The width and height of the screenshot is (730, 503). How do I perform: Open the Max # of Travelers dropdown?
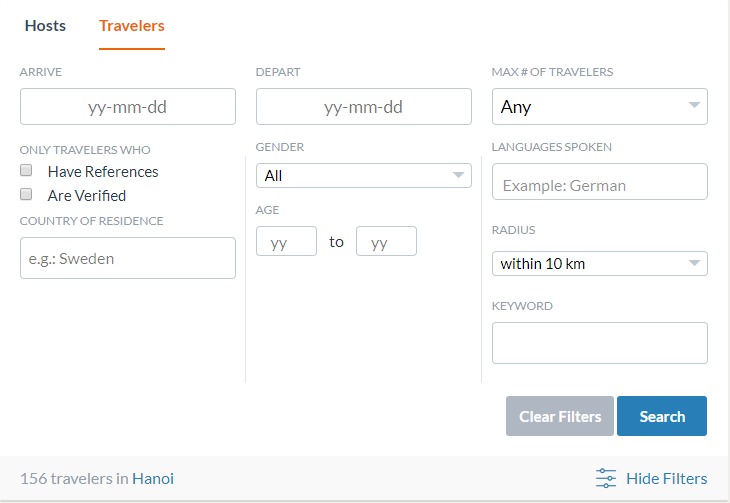click(600, 107)
